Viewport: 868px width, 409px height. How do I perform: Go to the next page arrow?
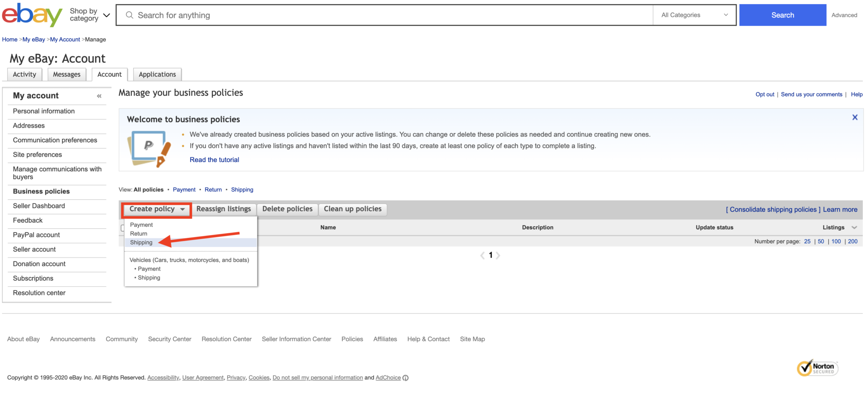(x=498, y=255)
